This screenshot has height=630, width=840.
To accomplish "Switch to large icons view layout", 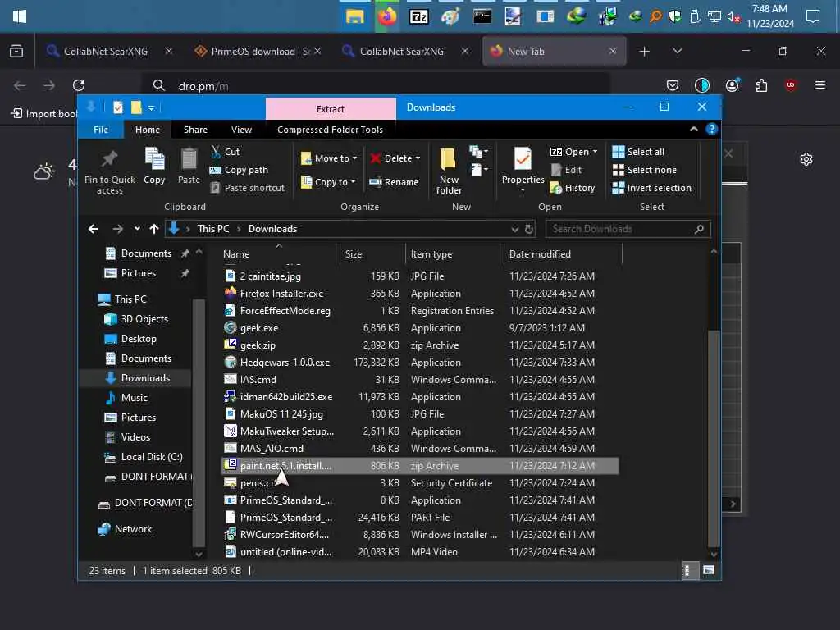I will 709,571.
